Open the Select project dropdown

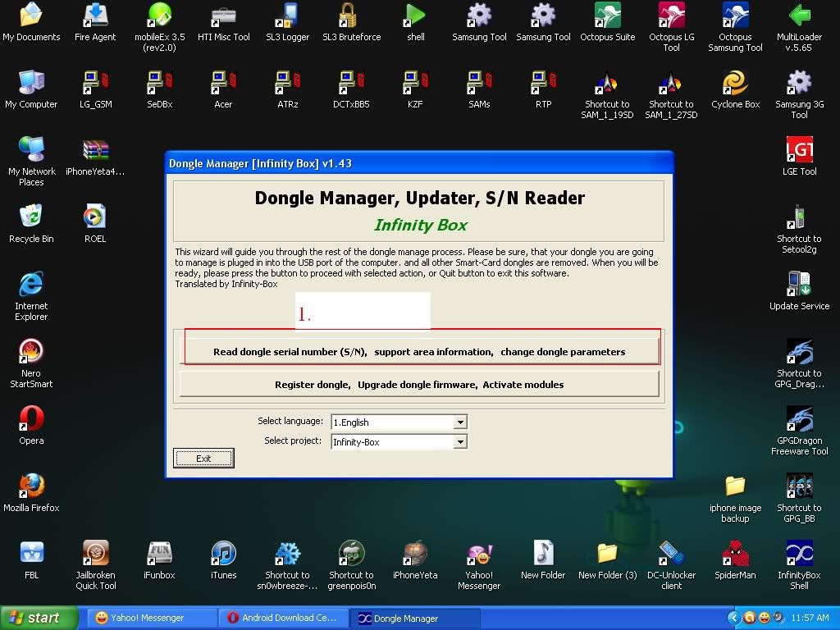coord(460,442)
